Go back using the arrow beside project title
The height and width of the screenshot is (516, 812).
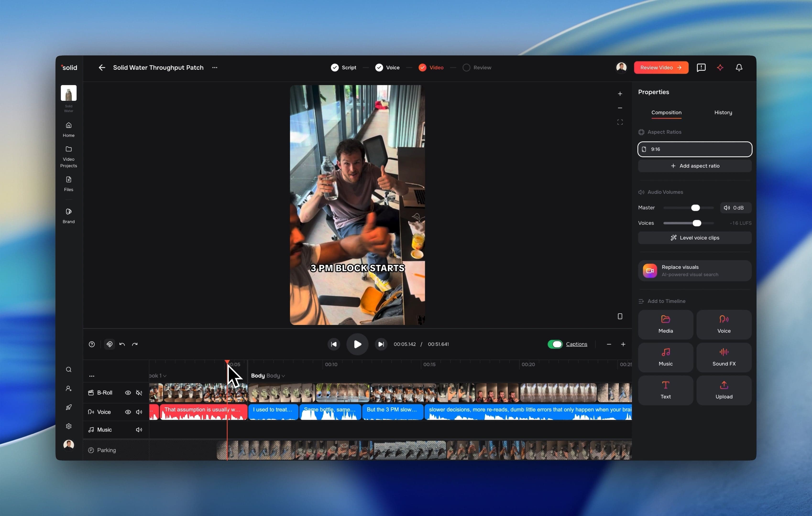101,68
